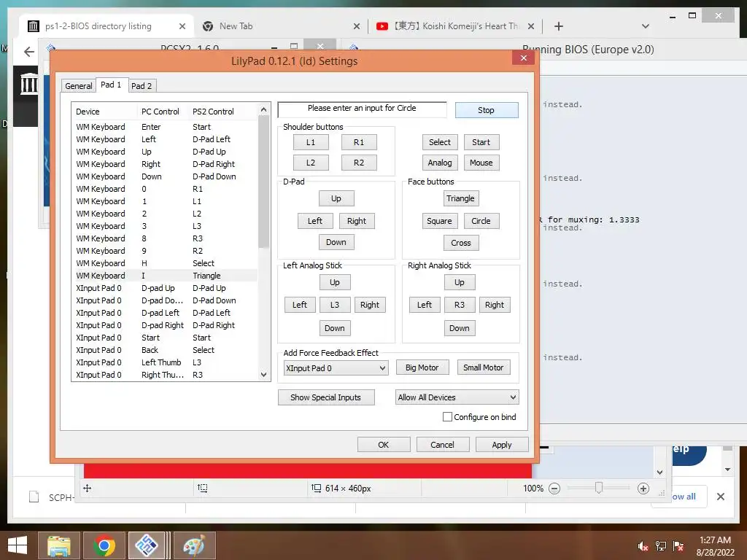Screen dimensions: 747x560
Task: Click the Right Analog Stick R3 button
Action: (460, 304)
